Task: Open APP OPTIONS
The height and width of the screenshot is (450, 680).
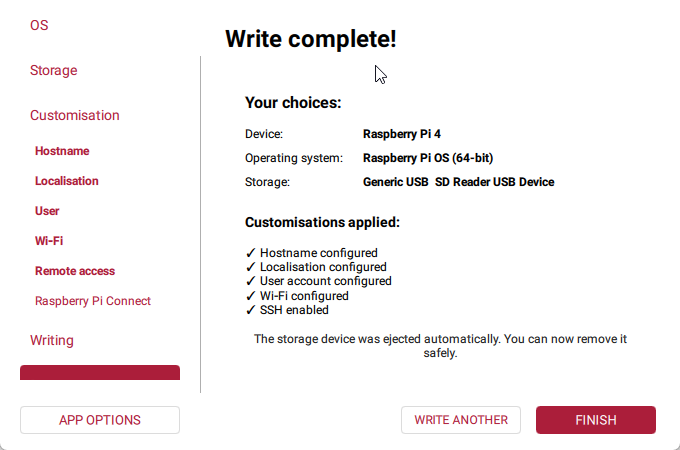Action: 100,420
